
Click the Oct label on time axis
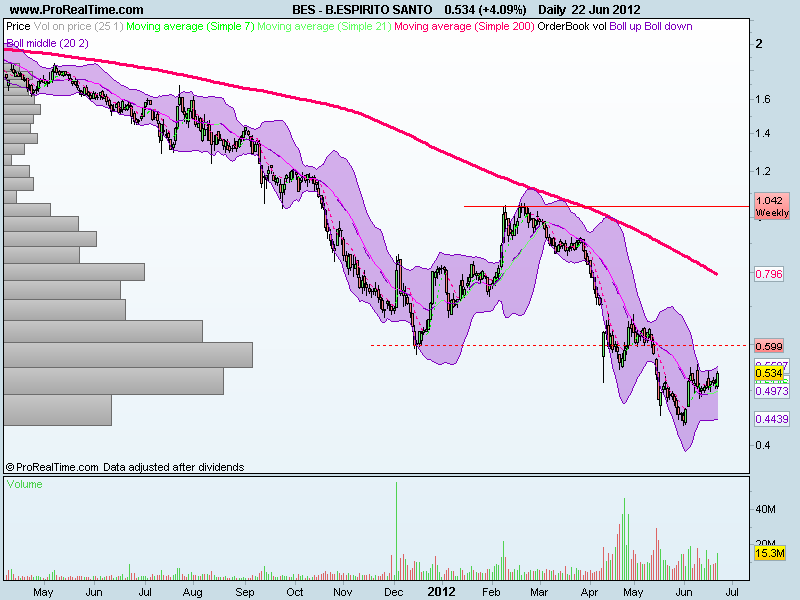294,592
